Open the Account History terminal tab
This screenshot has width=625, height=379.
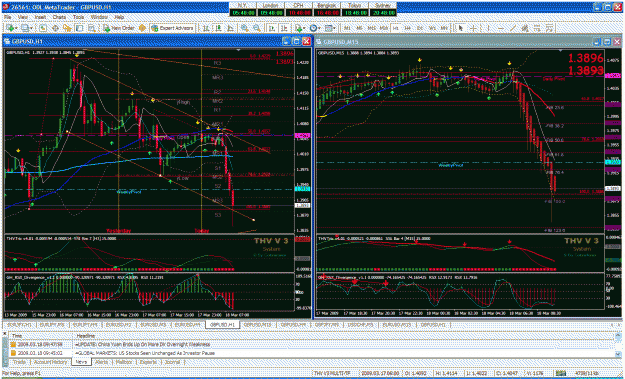[50, 362]
